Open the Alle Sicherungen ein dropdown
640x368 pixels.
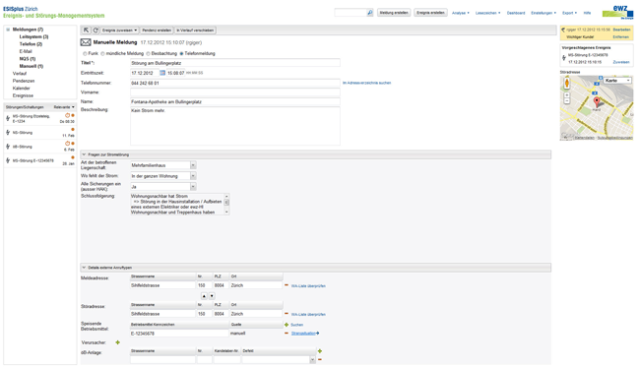coord(193,186)
